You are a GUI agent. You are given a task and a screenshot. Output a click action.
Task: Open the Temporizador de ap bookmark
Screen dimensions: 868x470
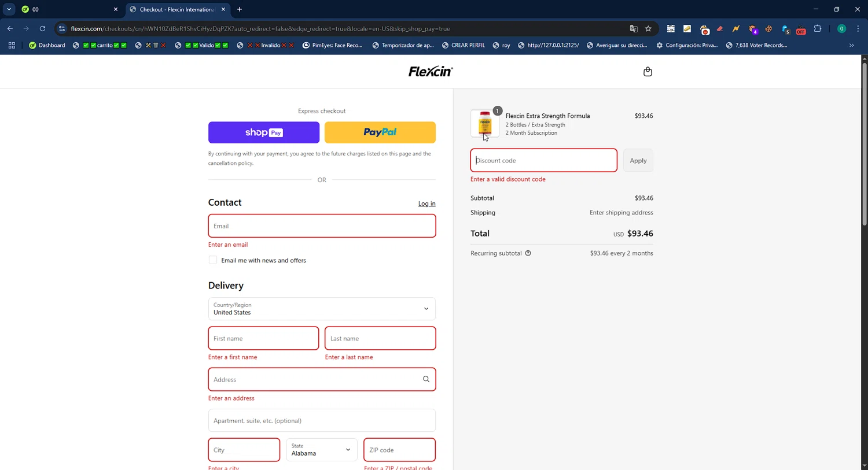click(403, 45)
